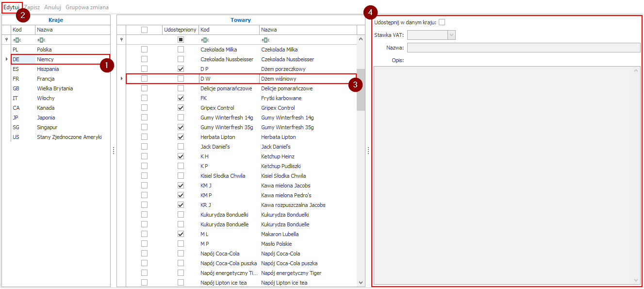Screen dimensions: 644x289
Task: Click the Udostępniony filter checkbox in filter row
Action: click(x=181, y=40)
